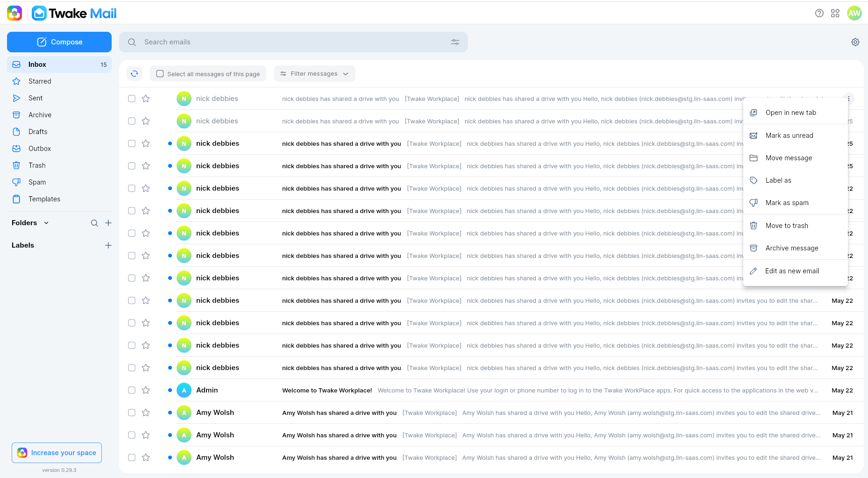This screenshot has width=868, height=478.
Task: Select checkbox of the last nick debbies email
Action: (132, 368)
